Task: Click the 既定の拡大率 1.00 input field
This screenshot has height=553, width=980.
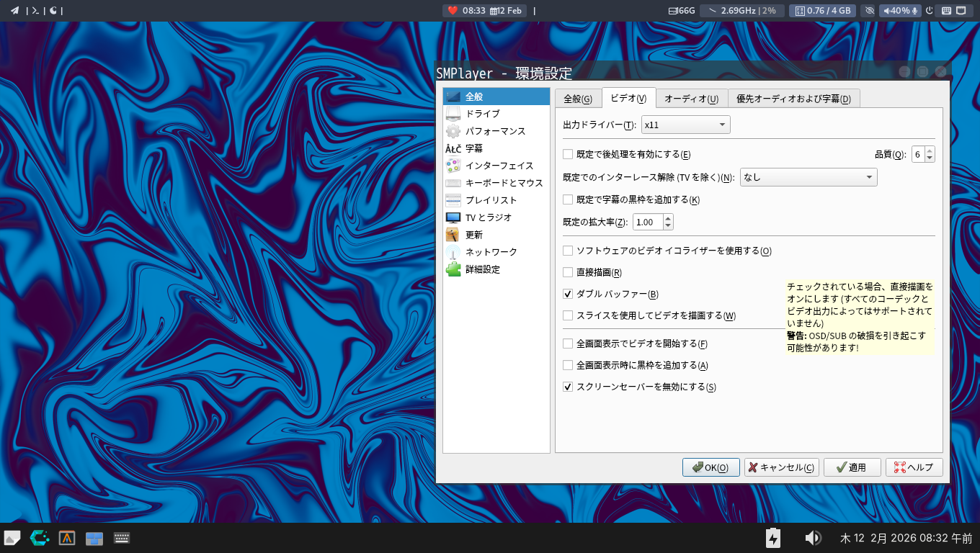Action: (649, 222)
